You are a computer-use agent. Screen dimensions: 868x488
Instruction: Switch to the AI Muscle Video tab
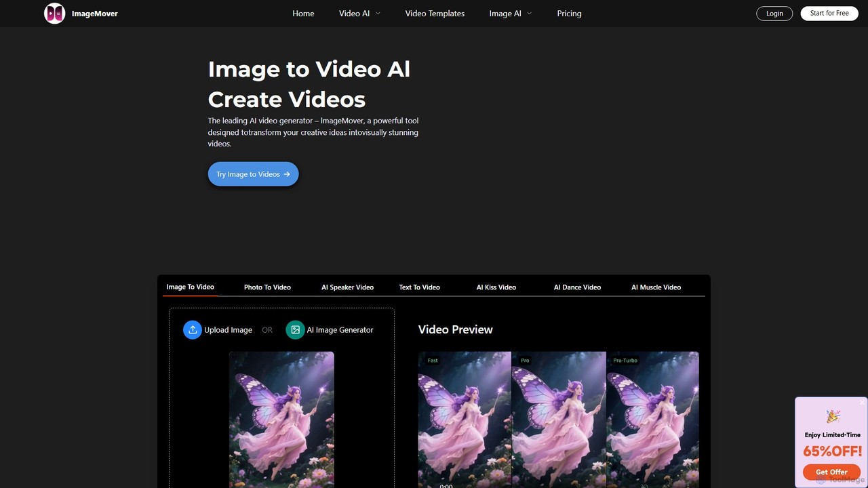point(656,287)
